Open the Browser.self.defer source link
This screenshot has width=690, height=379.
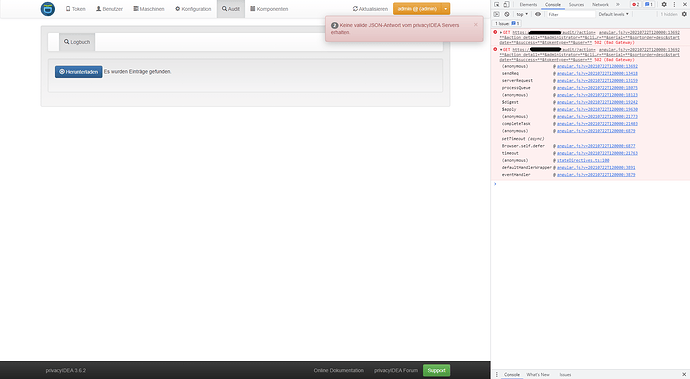[x=596, y=146]
